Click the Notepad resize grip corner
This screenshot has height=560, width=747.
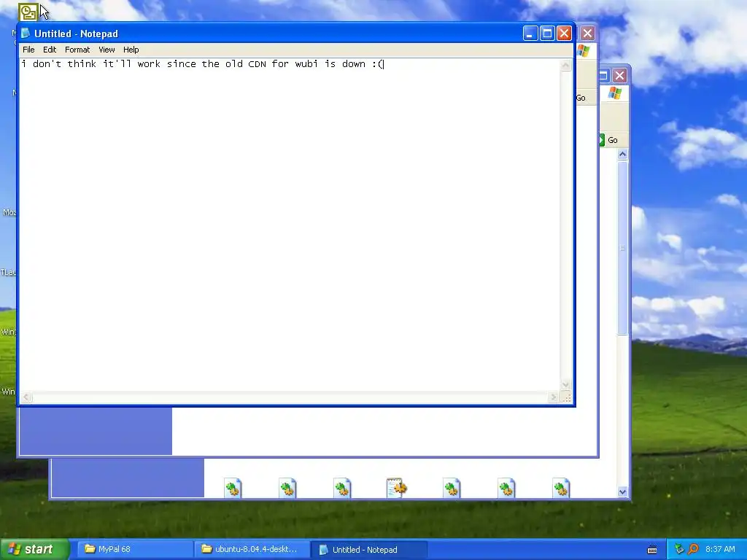tap(566, 397)
